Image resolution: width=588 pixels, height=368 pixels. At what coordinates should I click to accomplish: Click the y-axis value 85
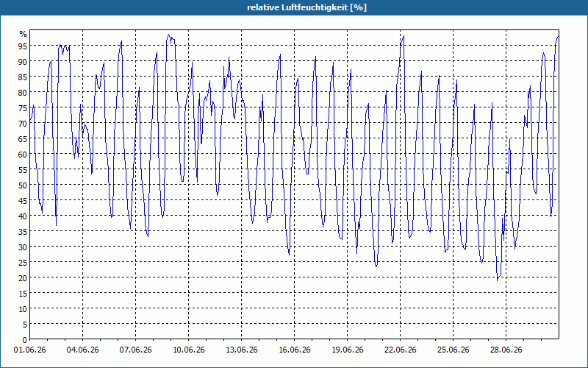point(23,77)
